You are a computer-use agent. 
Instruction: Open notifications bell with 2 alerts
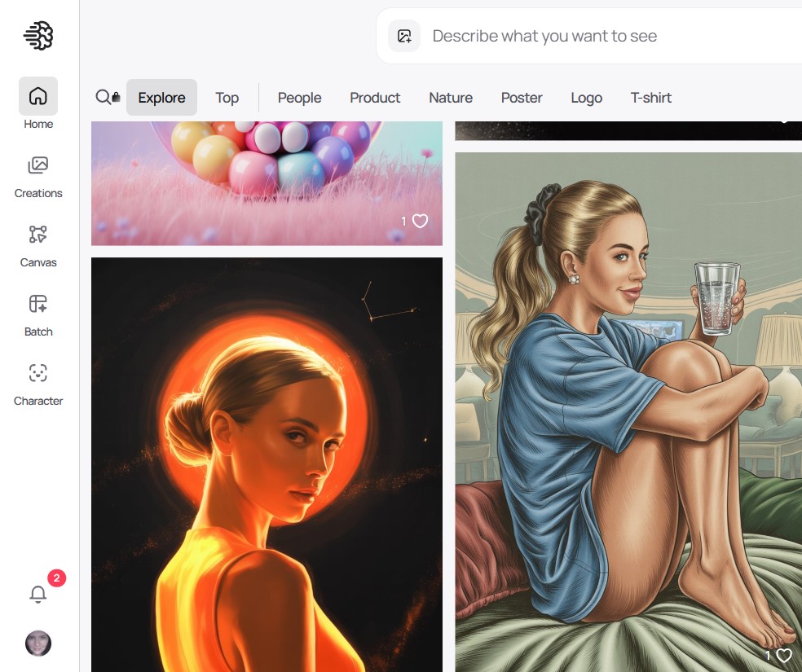[38, 595]
